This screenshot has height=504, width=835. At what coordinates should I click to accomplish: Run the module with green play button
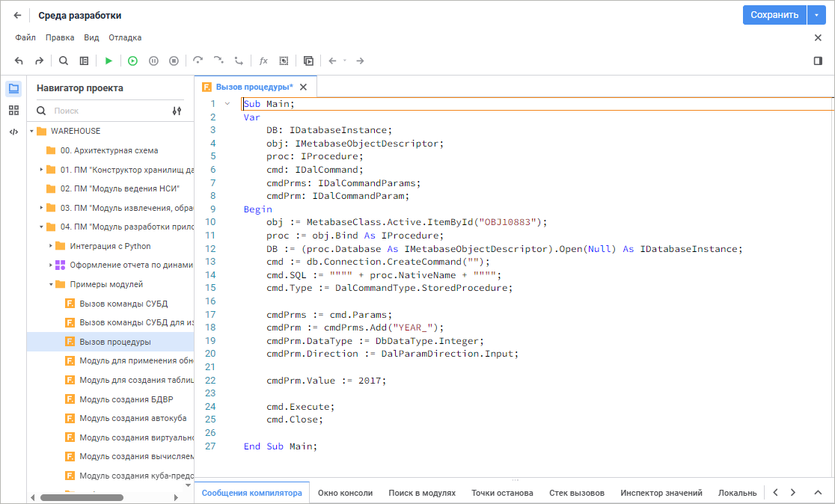[108, 61]
